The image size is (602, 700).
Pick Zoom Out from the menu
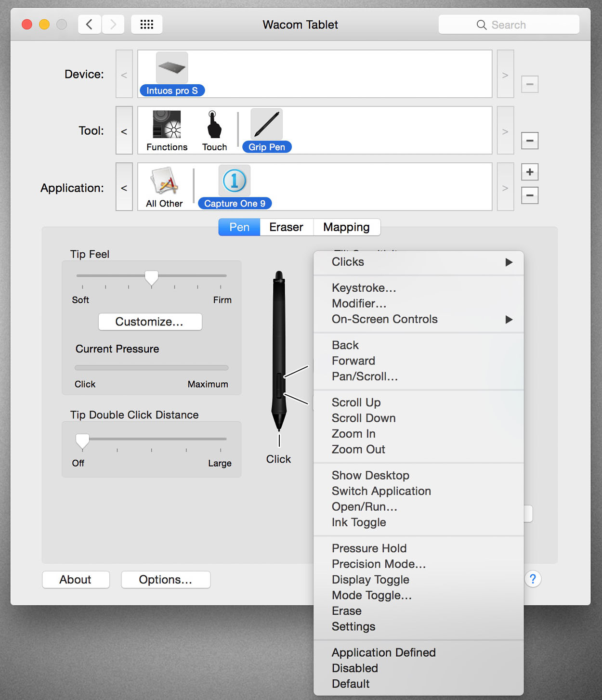(x=419, y=450)
